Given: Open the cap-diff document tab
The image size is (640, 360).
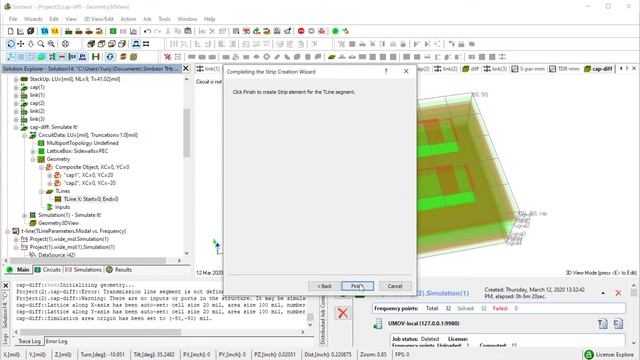Looking at the screenshot, I should 598,69.
